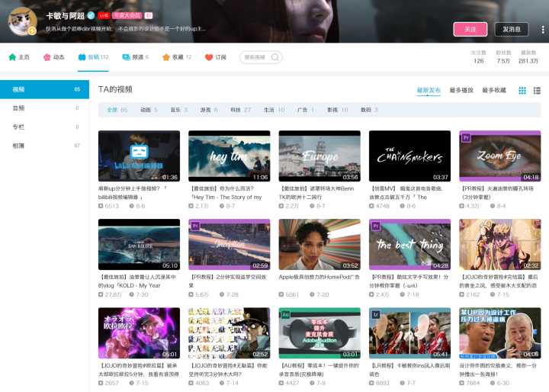Filter by 影视 category
The height and width of the screenshot is (392, 549).
click(x=338, y=110)
